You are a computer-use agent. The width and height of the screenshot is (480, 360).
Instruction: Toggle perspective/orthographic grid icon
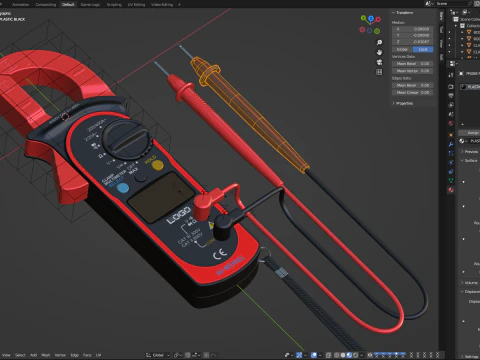point(379,72)
